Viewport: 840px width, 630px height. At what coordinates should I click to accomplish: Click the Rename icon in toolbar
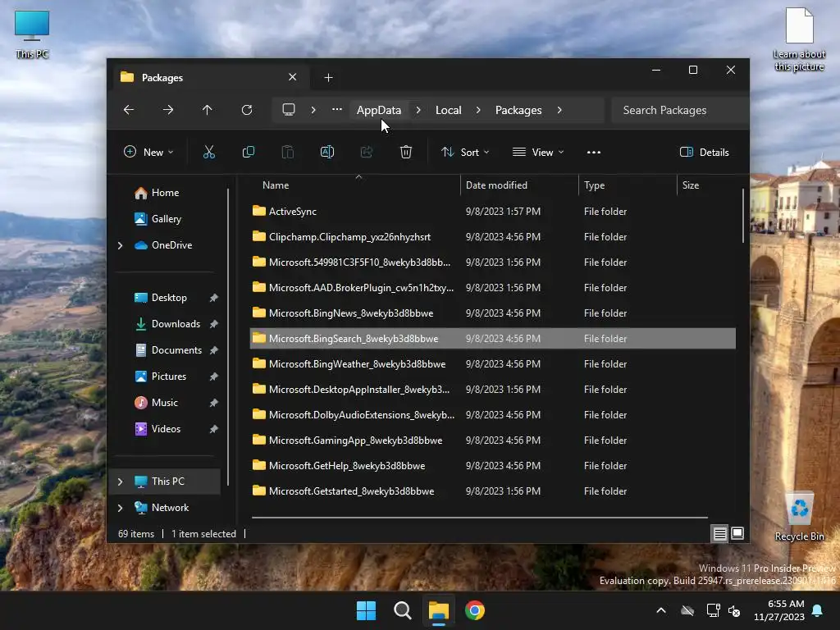[x=327, y=152]
